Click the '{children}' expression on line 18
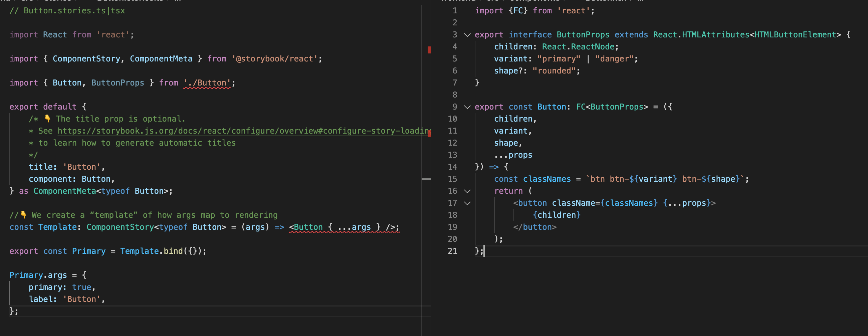Screen dimensions: 868x336 tap(557, 215)
